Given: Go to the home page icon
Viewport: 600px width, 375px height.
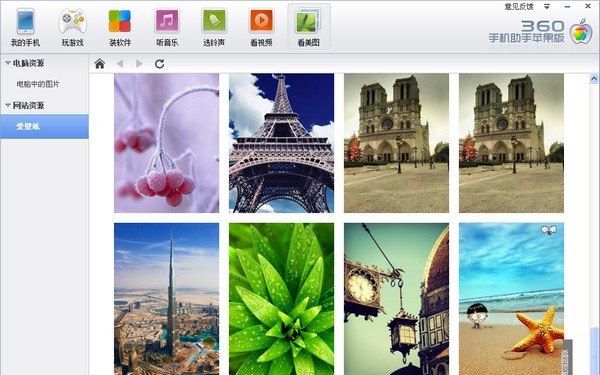Looking at the screenshot, I should pyautogui.click(x=100, y=64).
